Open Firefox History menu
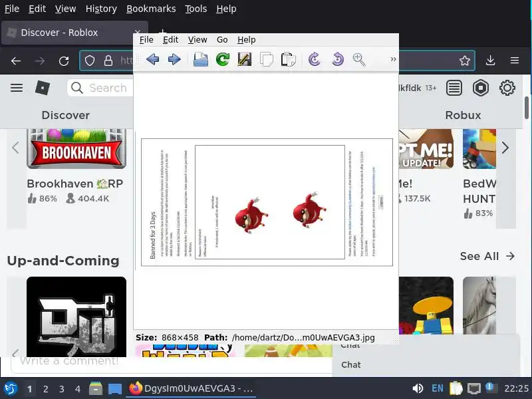The width and height of the screenshot is (532, 399). pyautogui.click(x=101, y=9)
